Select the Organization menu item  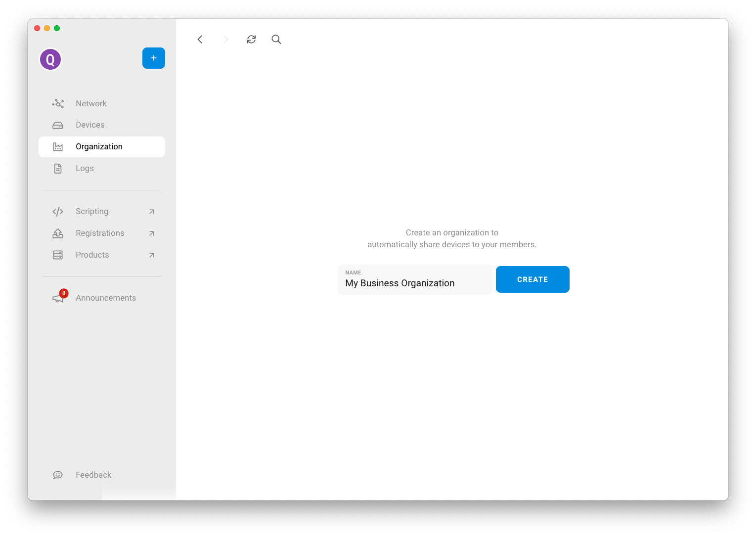[102, 147]
